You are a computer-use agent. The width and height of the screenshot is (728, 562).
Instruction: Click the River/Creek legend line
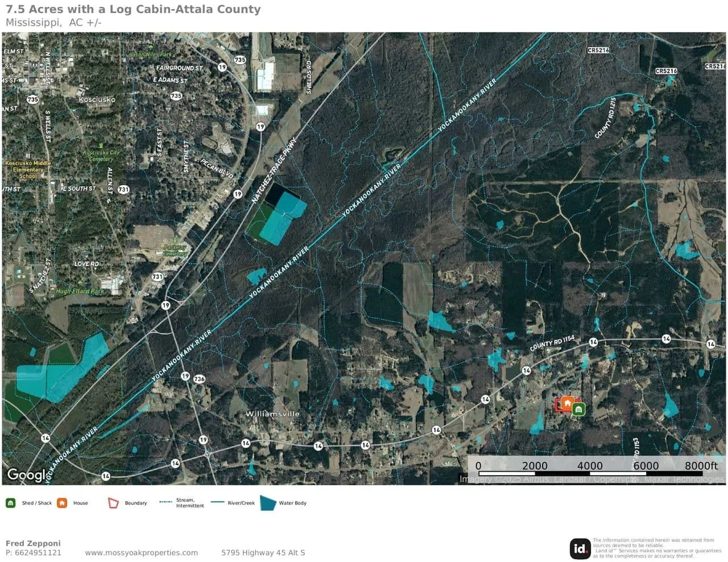point(218,502)
